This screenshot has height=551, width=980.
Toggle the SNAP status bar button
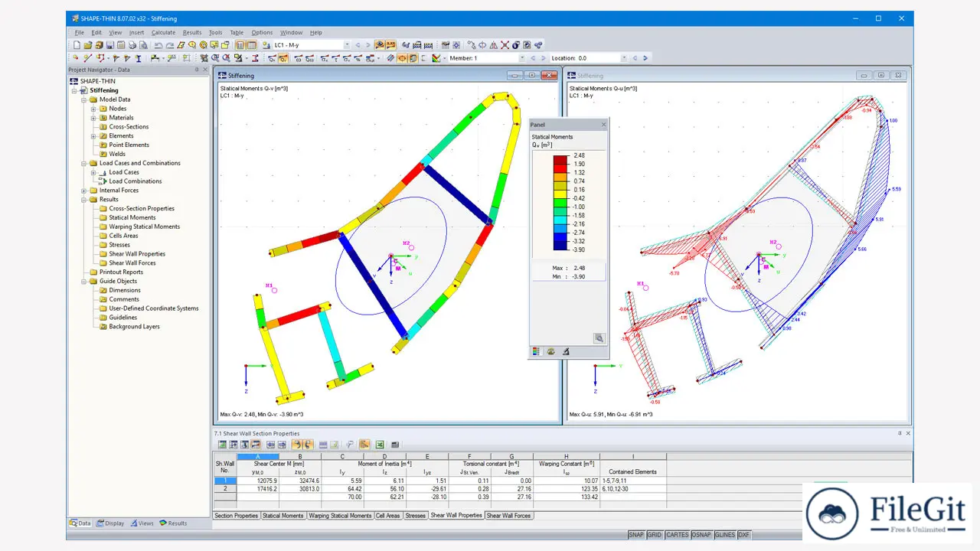tap(636, 535)
